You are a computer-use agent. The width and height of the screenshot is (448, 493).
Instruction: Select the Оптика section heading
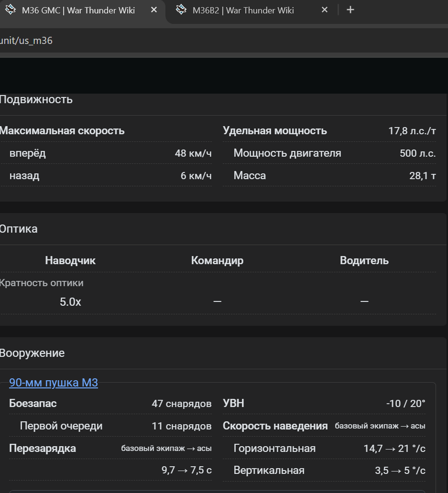click(x=19, y=229)
